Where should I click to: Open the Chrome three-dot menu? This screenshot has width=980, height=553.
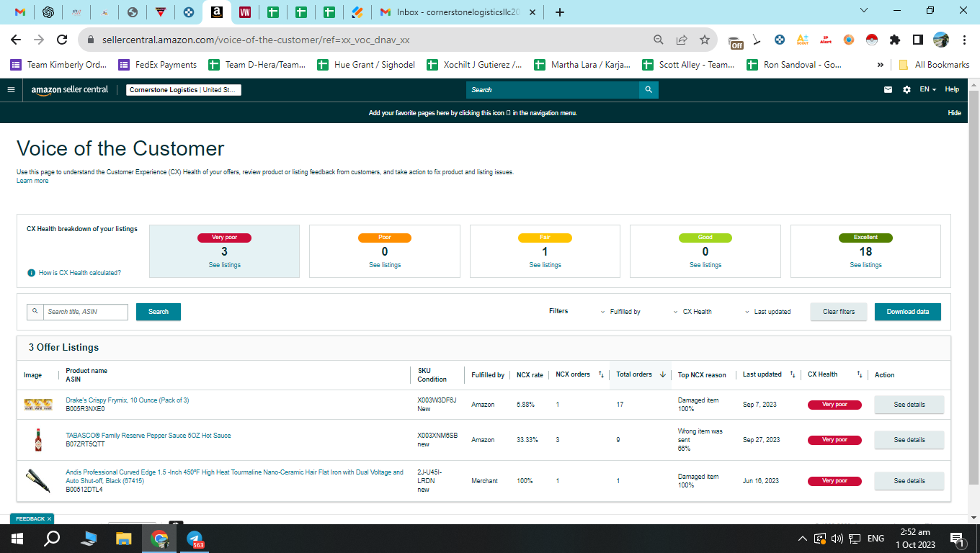tap(963, 40)
